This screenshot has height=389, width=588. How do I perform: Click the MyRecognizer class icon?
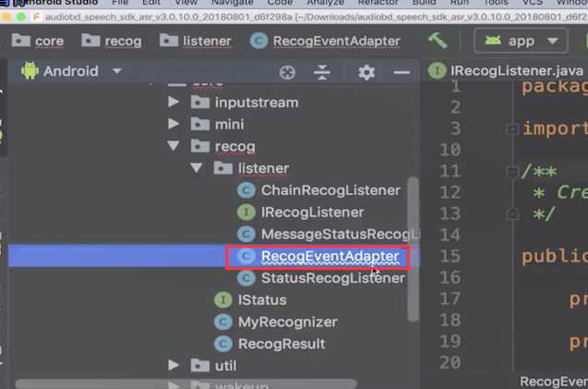point(223,322)
